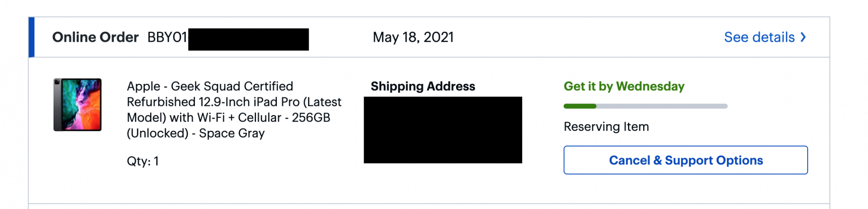Click the Cancel & Support Options button
This screenshot has height=209, width=868.
pyautogui.click(x=685, y=160)
